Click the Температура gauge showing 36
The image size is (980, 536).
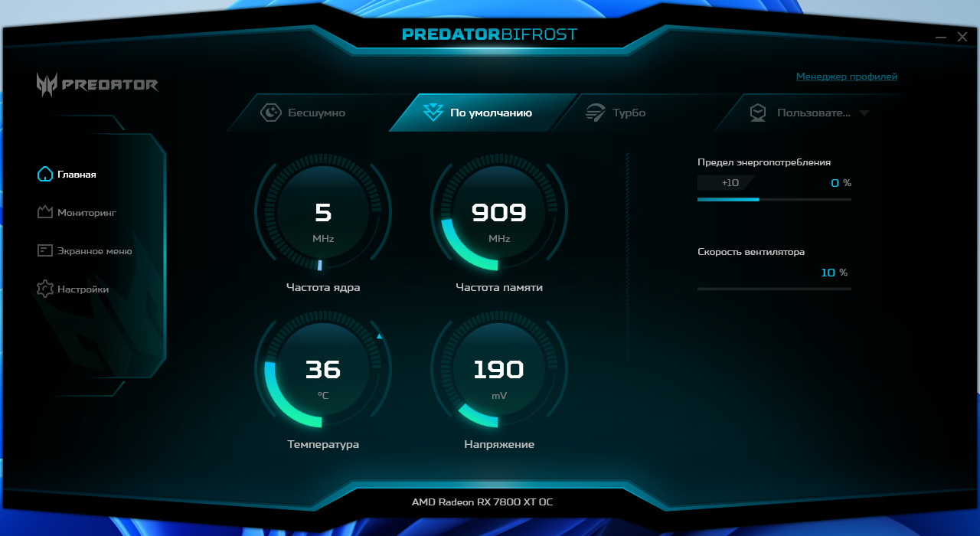(x=323, y=370)
